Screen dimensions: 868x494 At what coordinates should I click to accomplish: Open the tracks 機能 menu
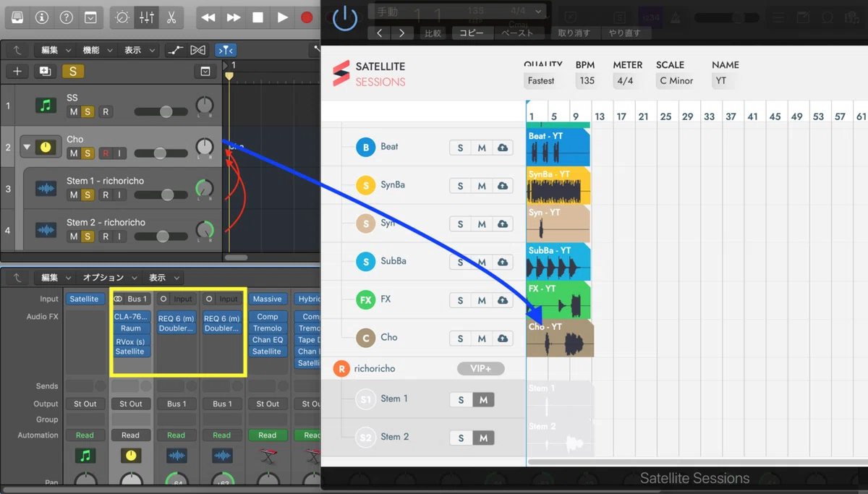98,50
